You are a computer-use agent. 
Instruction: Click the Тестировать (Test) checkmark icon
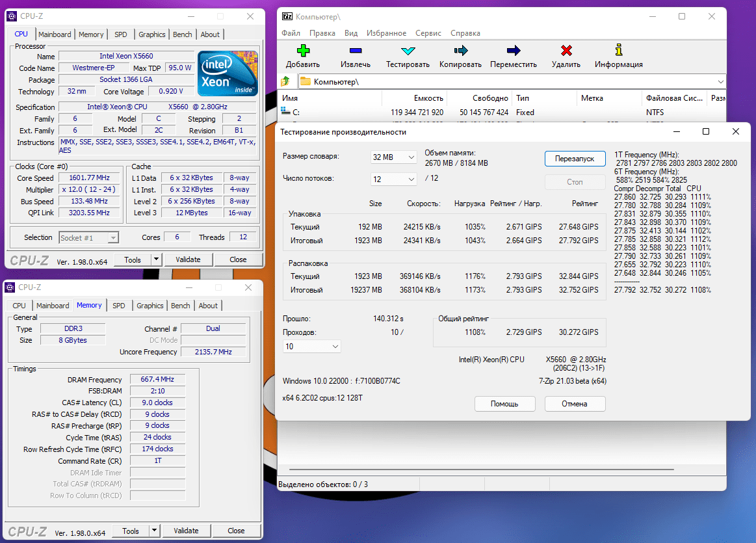click(408, 50)
